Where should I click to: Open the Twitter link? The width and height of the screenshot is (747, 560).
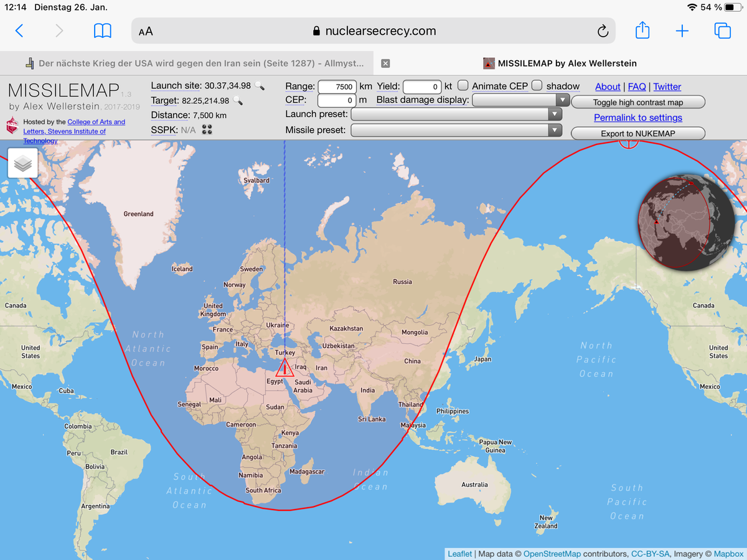pyautogui.click(x=667, y=86)
